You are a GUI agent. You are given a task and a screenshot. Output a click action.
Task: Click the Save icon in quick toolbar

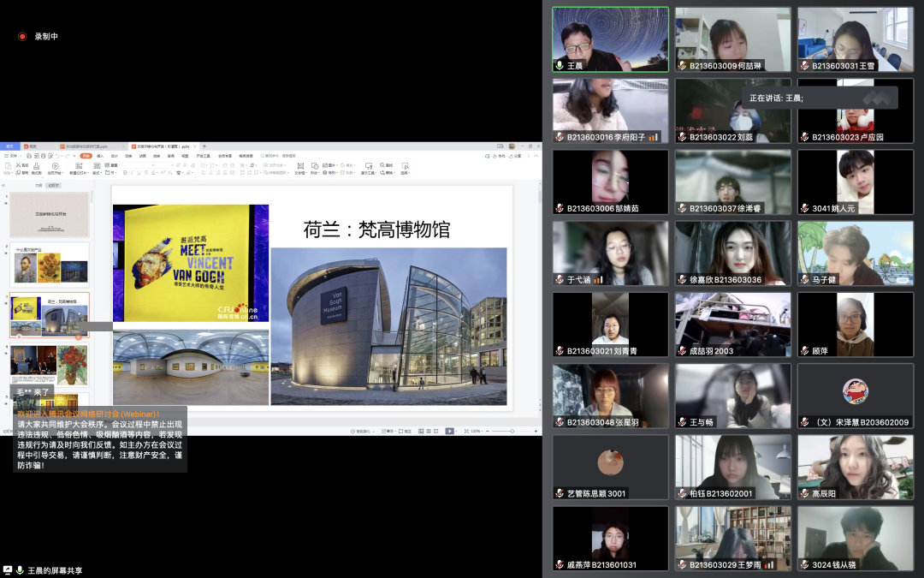27,156
